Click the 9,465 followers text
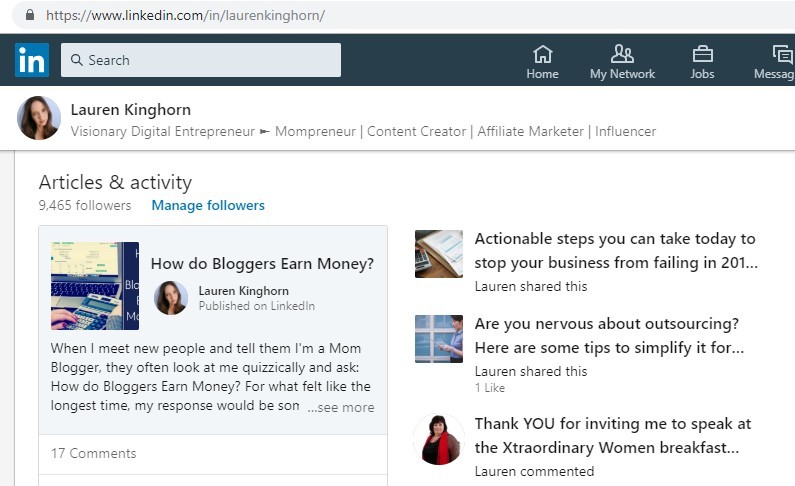The width and height of the screenshot is (795, 486). tap(85, 205)
